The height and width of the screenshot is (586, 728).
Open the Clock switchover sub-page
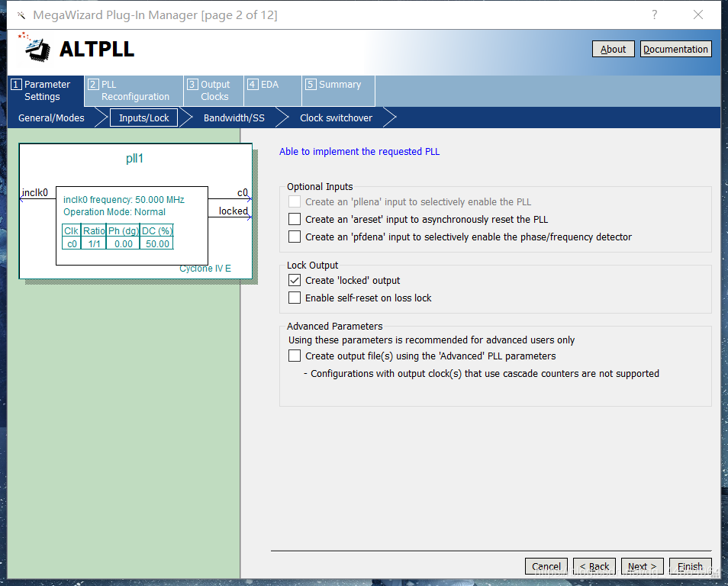pos(336,118)
